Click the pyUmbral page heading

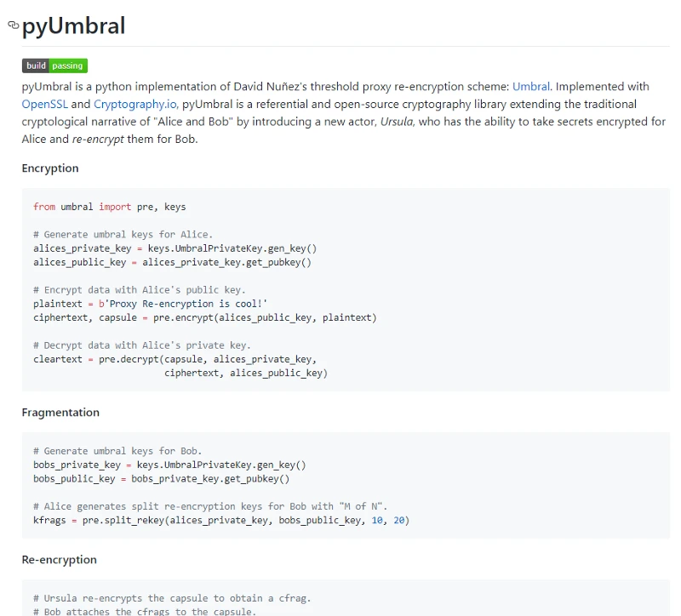(73, 26)
